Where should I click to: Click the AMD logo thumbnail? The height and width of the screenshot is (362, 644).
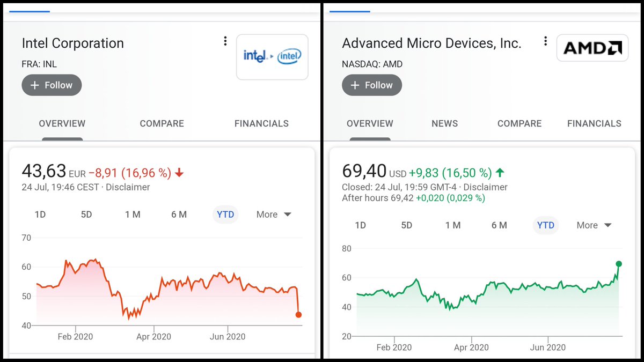pyautogui.click(x=592, y=48)
